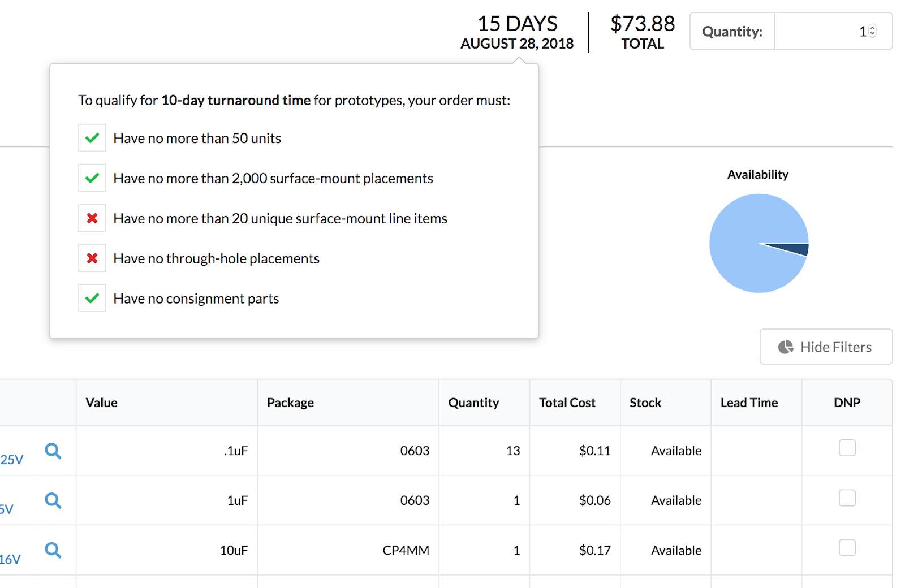Check DNP on the 10uF CP4MM row
Image resolution: width=905 pixels, height=588 pixels.
coord(847,547)
